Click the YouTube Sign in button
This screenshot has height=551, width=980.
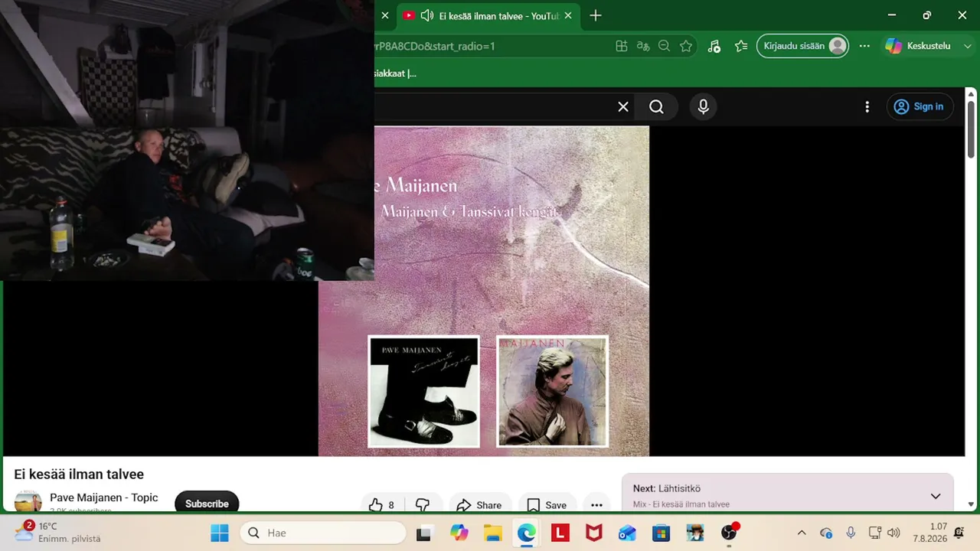(920, 107)
